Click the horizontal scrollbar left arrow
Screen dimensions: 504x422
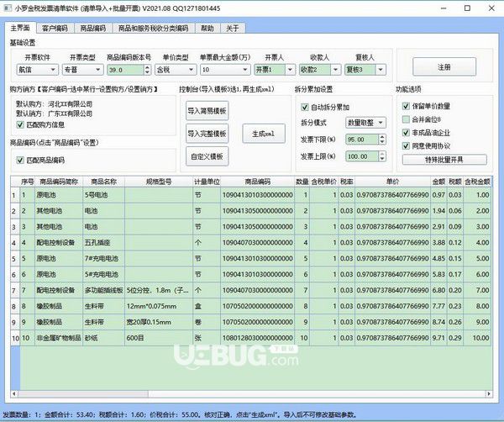click(13, 393)
